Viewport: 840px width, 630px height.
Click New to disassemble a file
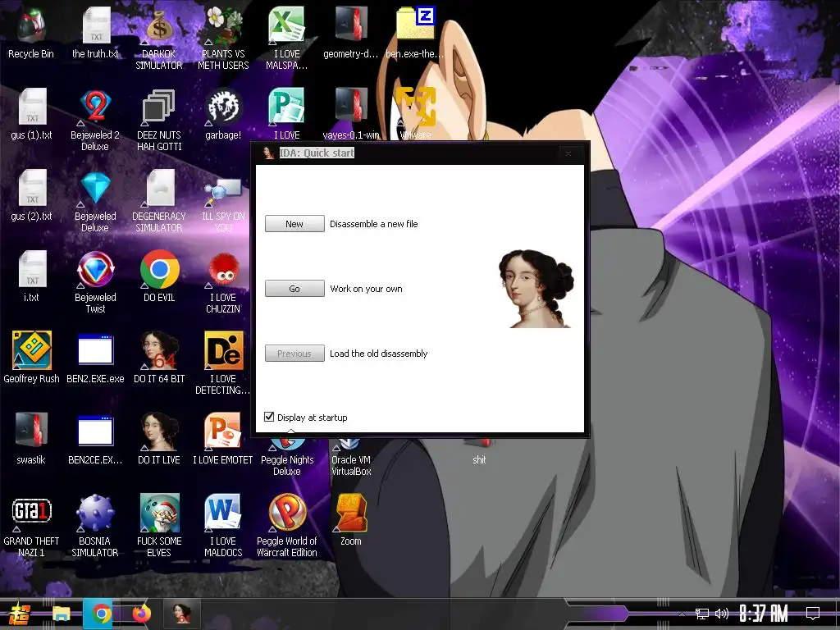294,224
